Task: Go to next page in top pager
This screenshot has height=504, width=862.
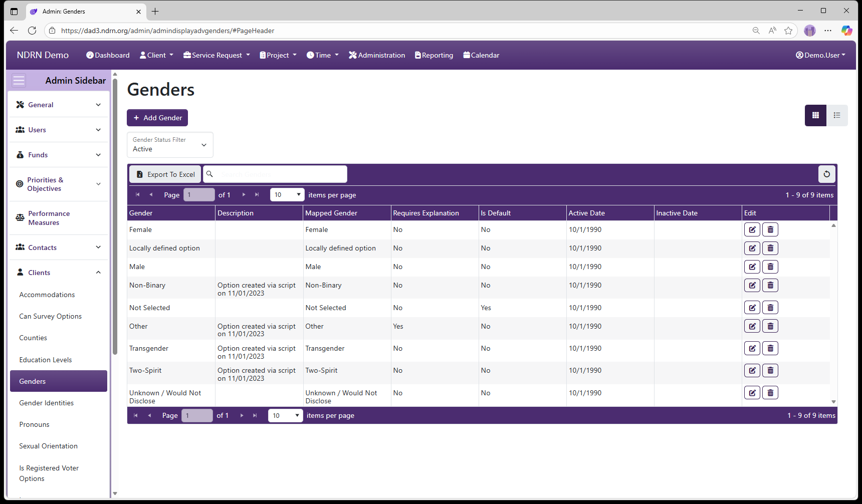Action: 244,195
